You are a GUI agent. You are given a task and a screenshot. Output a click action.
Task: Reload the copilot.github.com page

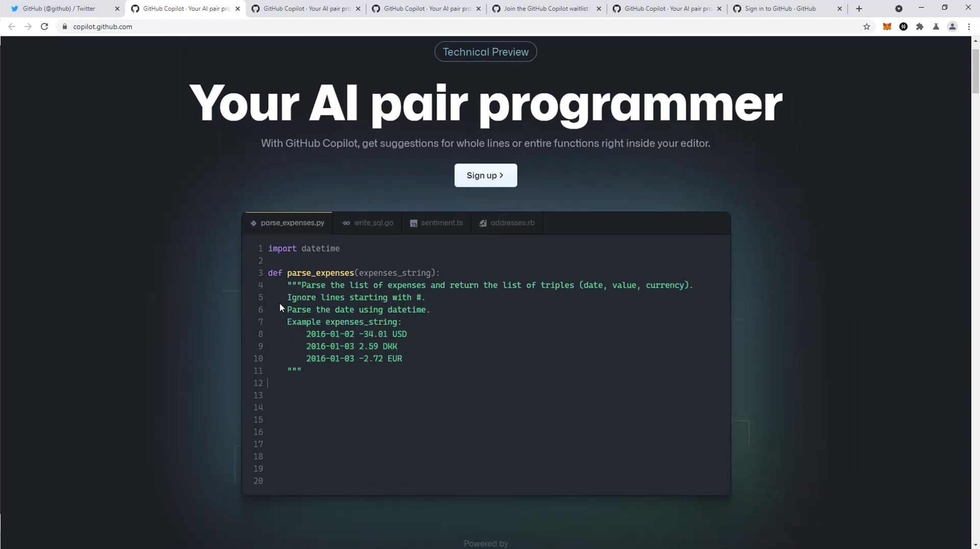coord(44,27)
